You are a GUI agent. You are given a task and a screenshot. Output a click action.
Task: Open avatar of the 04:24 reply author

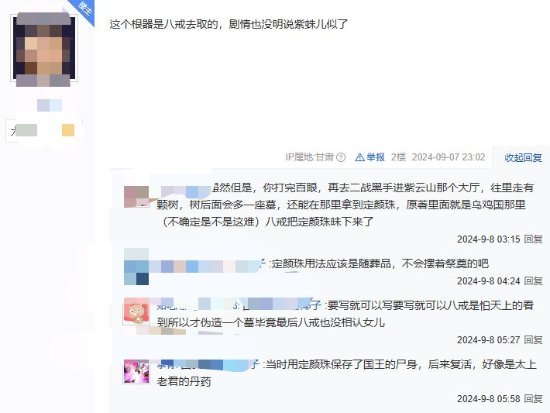tap(136, 267)
